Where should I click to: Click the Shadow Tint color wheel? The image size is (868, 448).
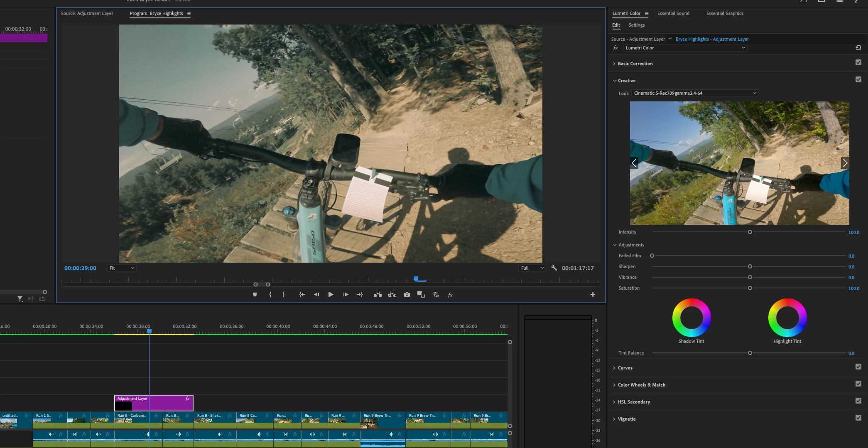click(x=691, y=318)
